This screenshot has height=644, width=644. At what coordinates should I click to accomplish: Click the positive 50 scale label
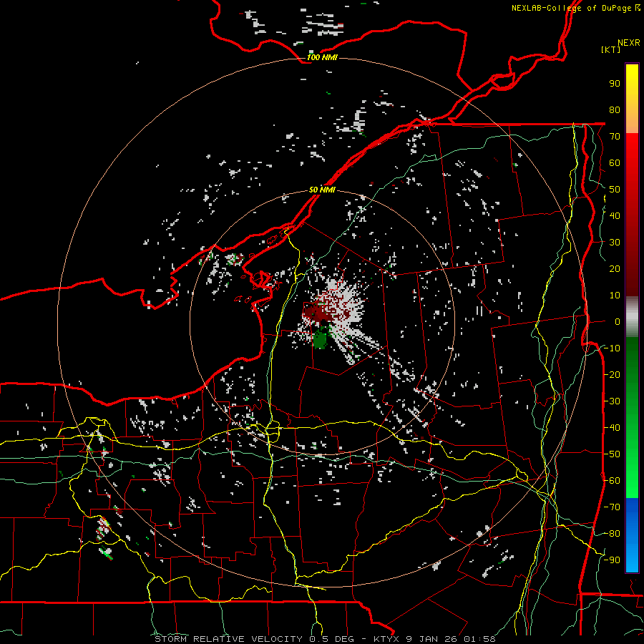[x=615, y=190]
